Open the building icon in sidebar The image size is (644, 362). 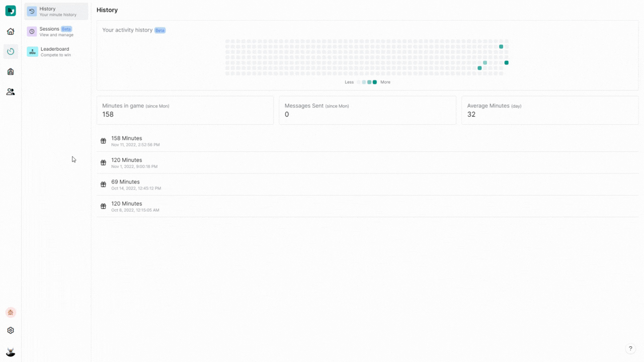[11, 72]
